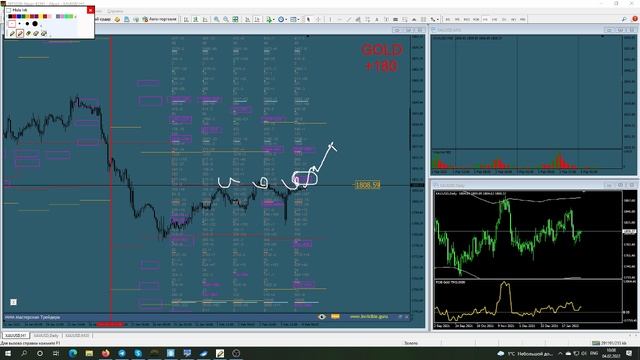Select the cursor arrow tool

(308, 19)
